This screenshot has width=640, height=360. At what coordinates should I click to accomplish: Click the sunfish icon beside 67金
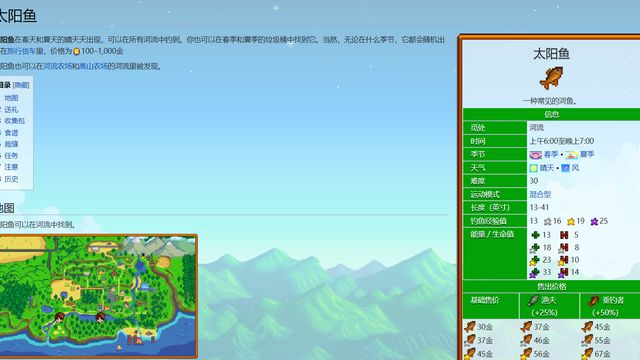587,353
